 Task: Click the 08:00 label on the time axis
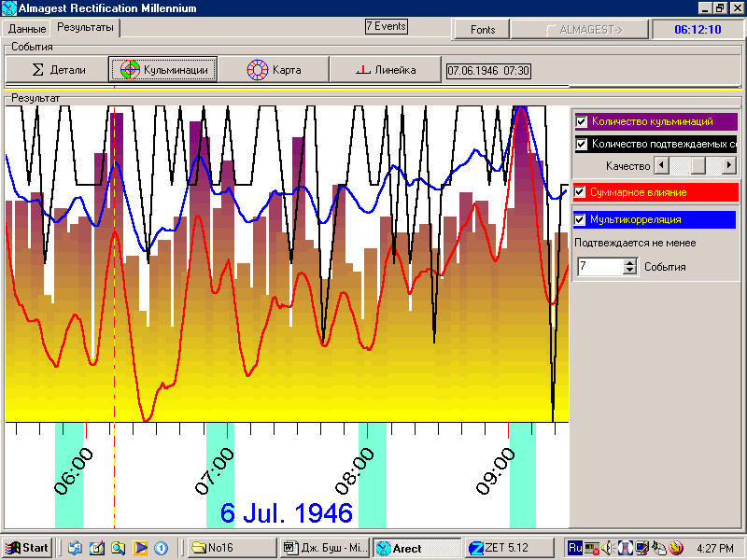pyautogui.click(x=355, y=471)
